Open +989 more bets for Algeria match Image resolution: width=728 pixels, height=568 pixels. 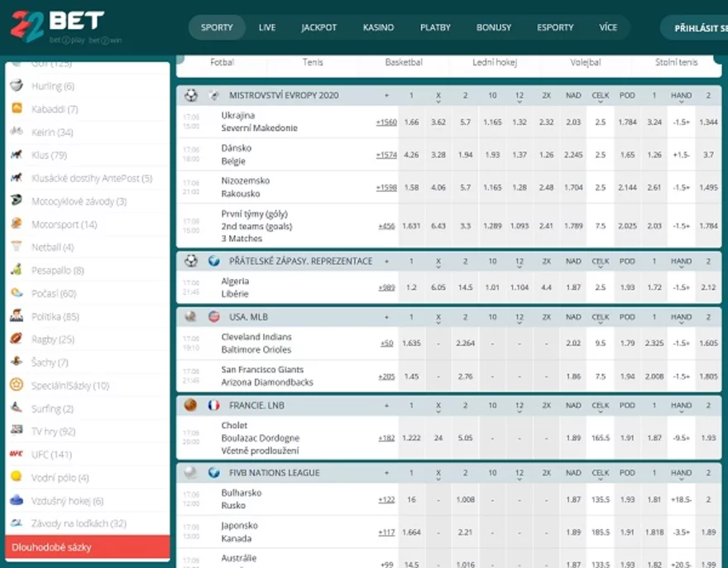pyautogui.click(x=386, y=287)
